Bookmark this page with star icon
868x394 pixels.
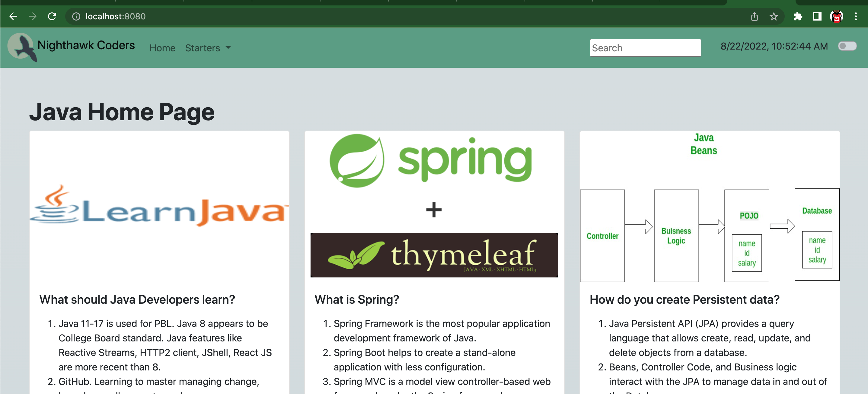[x=774, y=16]
